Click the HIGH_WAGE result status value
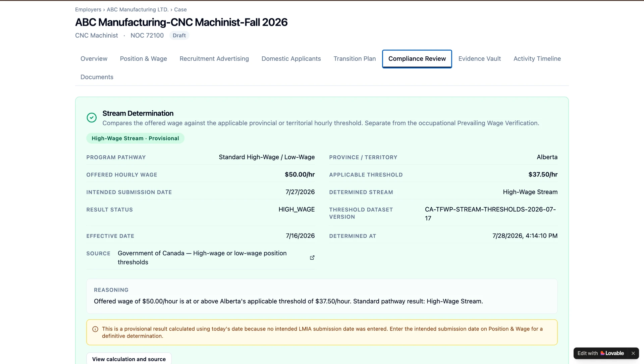The height and width of the screenshot is (364, 644). [297, 209]
